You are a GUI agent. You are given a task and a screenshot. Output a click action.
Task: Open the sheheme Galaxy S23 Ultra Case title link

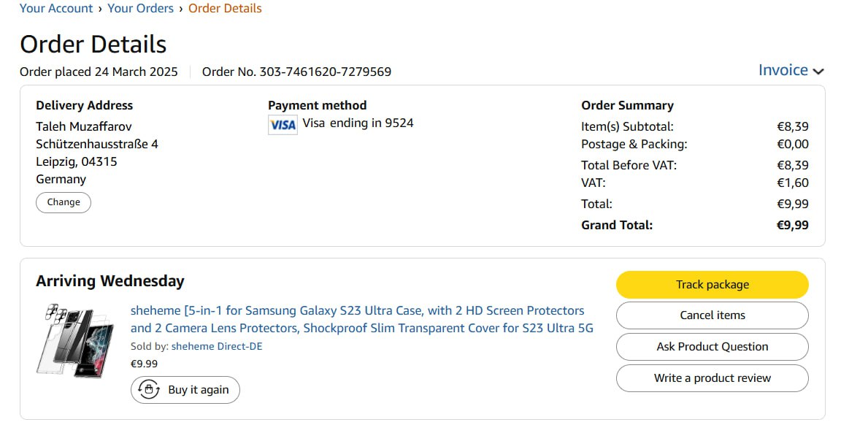[361, 319]
